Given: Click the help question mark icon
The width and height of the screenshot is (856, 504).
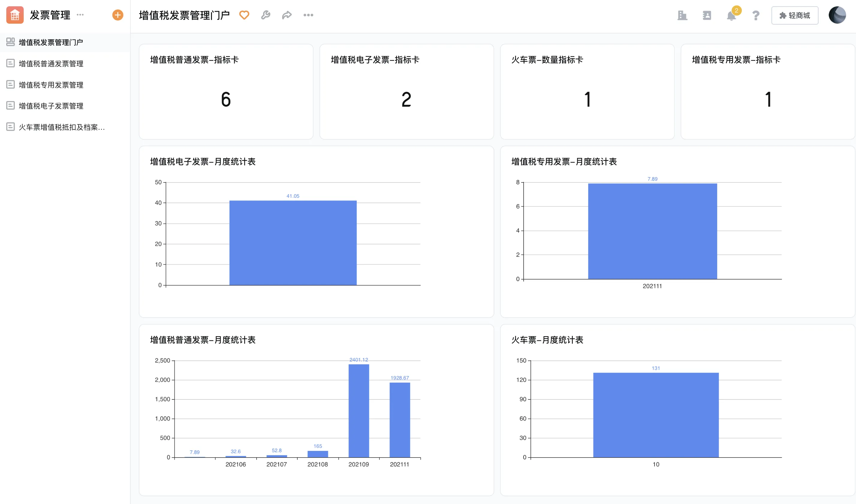Looking at the screenshot, I should 756,16.
